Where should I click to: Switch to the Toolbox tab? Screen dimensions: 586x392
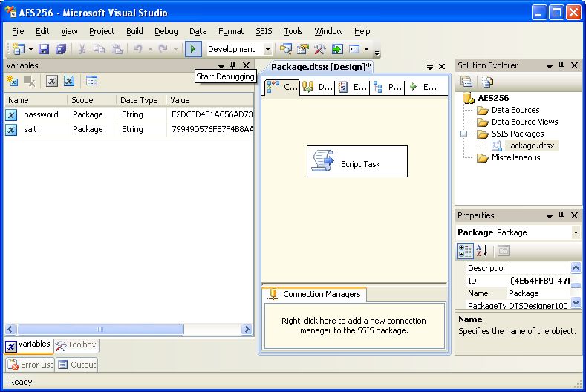(x=76, y=345)
